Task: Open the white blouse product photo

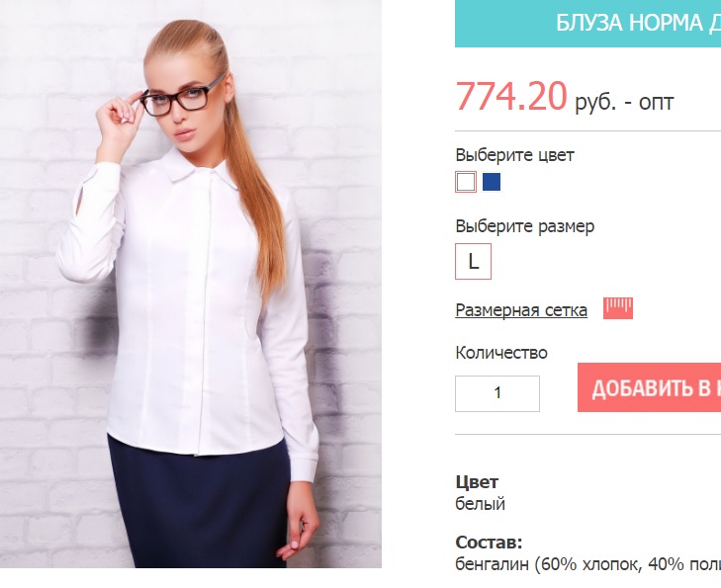Action: click(191, 284)
